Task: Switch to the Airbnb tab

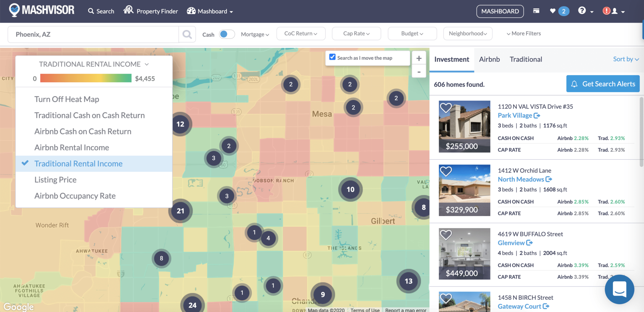Action: tap(489, 59)
